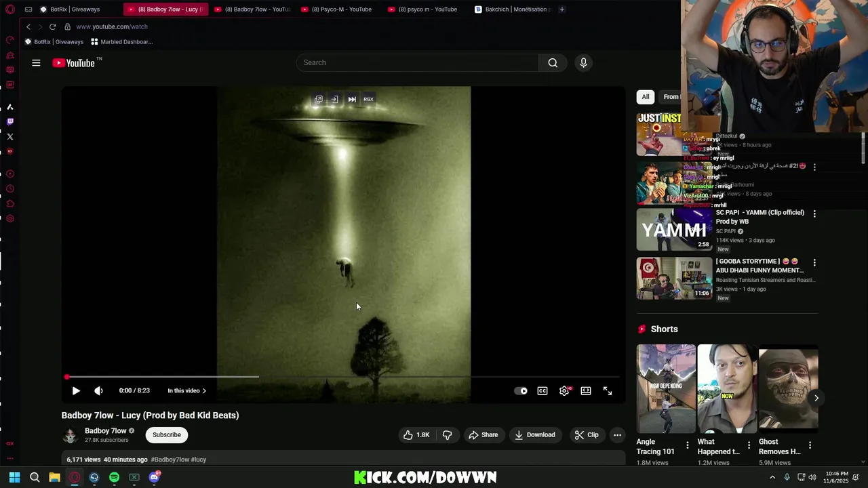Viewport: 868px width, 488px height.
Task: Open BotRix Giveaways bookmark
Action: coord(54,42)
